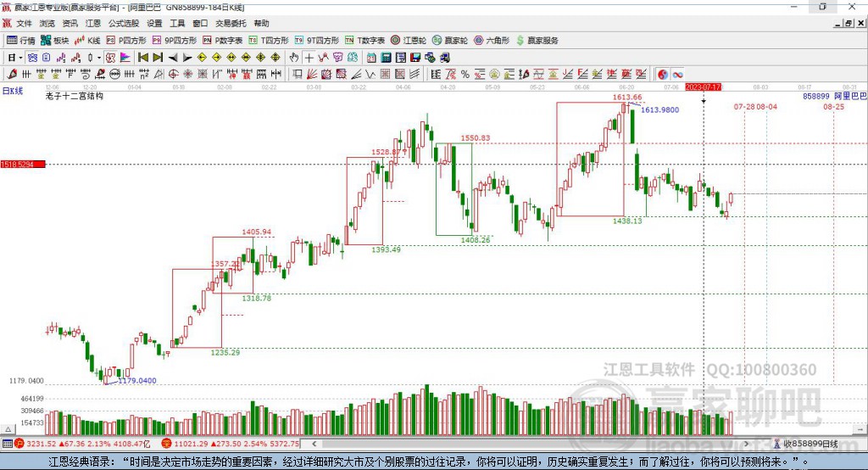Click the 858899 stock code label

816,97
